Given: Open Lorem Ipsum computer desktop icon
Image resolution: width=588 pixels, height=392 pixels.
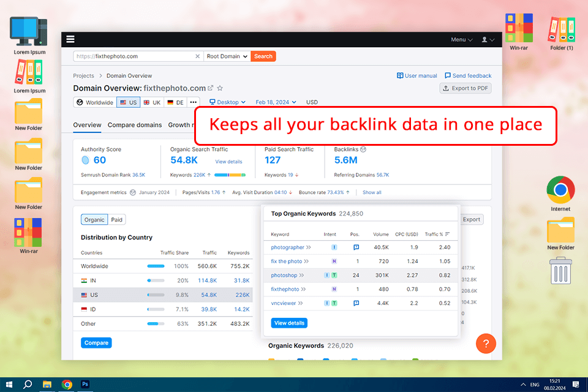Looking at the screenshot, I should [x=29, y=36].
